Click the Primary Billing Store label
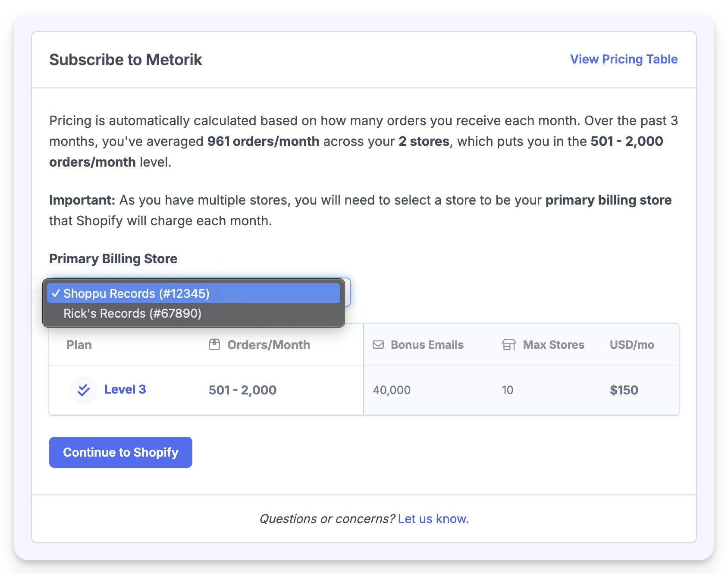Screen dimensions: 728x574 [113, 259]
